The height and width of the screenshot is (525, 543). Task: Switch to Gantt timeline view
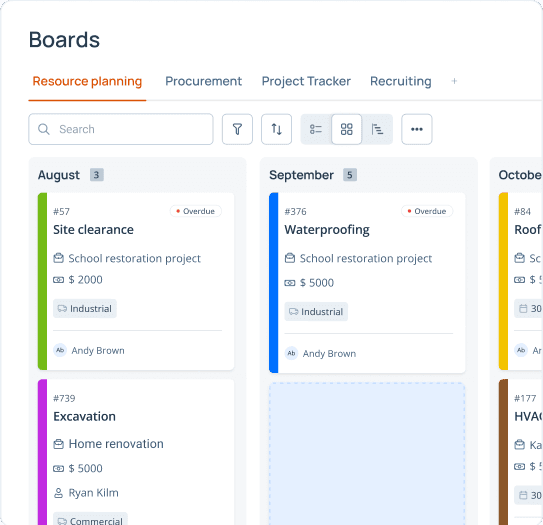click(377, 129)
